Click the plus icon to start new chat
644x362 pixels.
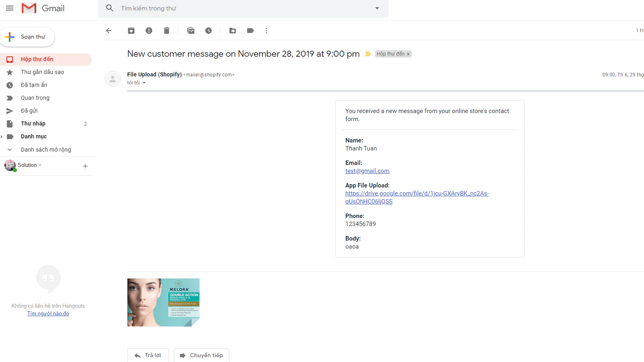85,166
